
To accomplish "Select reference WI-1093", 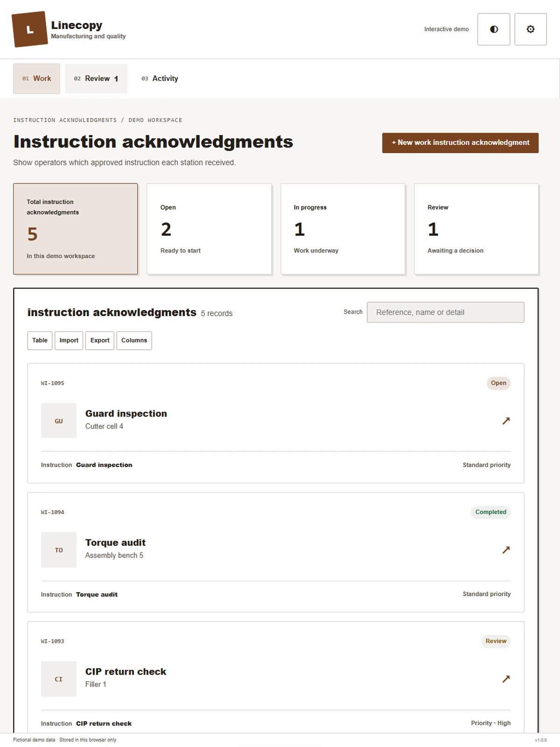I will 53,641.
